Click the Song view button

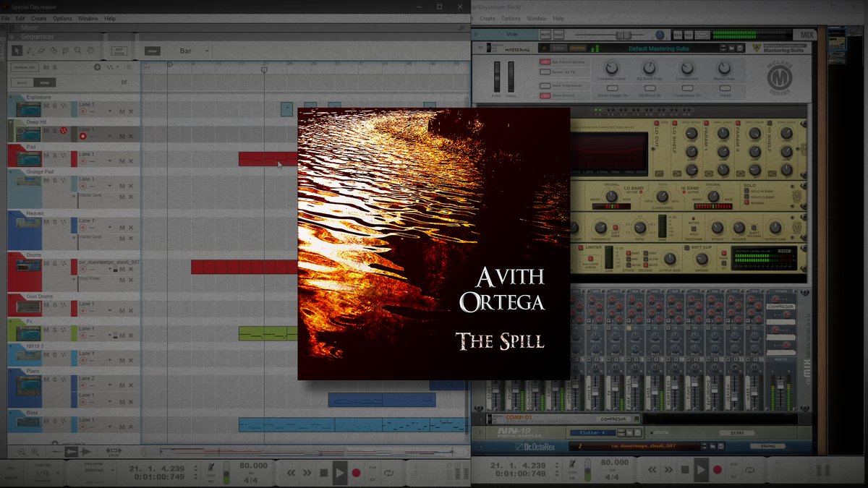tap(45, 82)
